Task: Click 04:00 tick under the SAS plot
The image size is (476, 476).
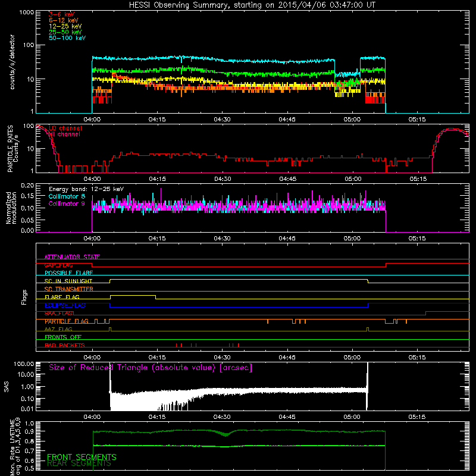Action: (x=92, y=417)
